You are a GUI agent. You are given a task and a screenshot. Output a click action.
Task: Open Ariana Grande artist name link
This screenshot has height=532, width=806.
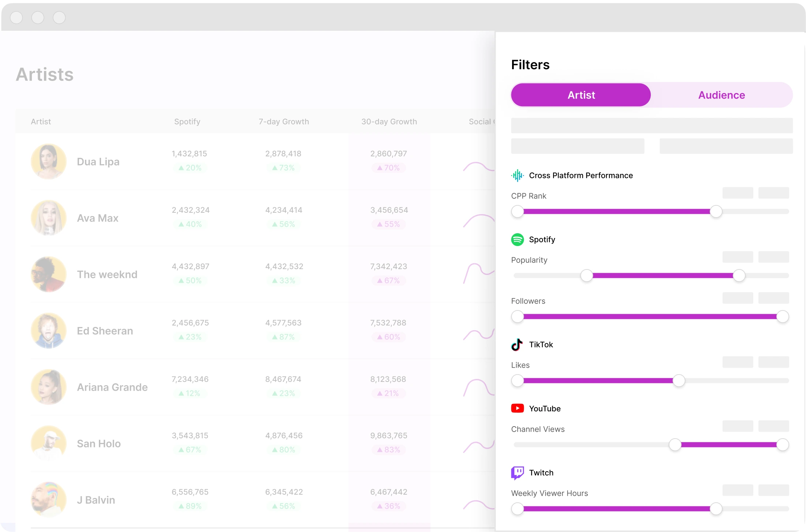[x=112, y=387]
